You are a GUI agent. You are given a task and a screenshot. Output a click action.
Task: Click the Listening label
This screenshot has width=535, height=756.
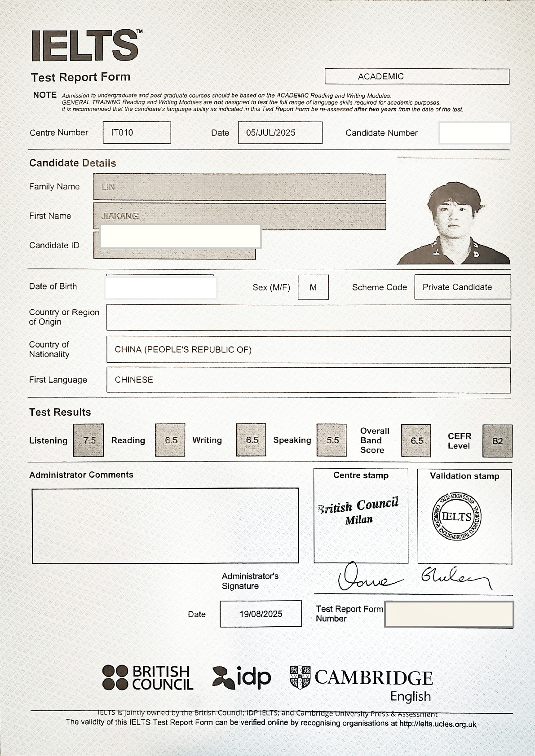tap(48, 440)
